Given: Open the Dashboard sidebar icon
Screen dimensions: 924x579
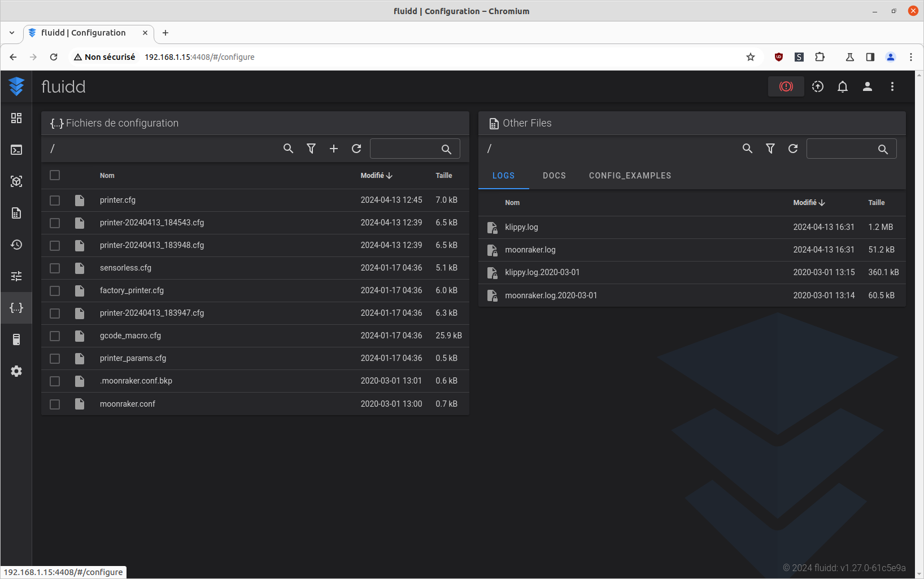Looking at the screenshot, I should [16, 118].
